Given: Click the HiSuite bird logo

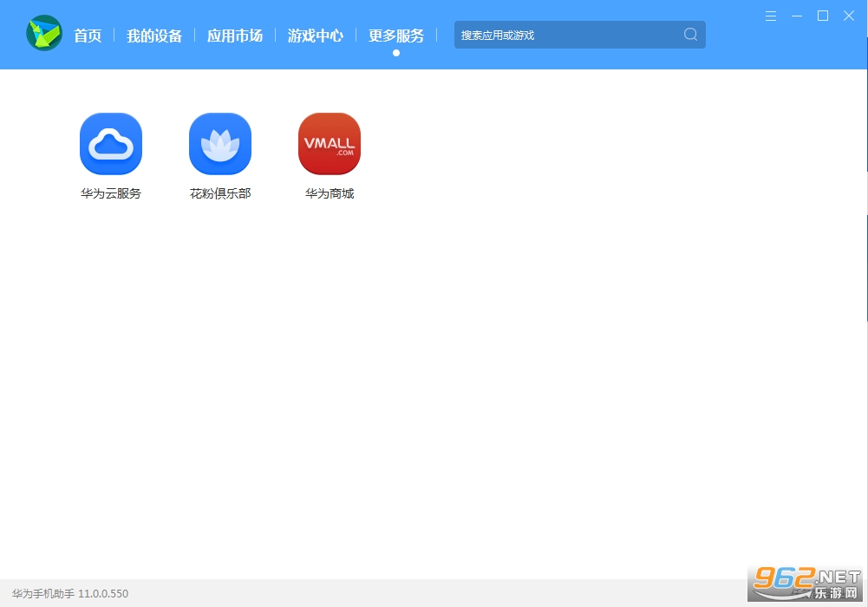Looking at the screenshot, I should pos(44,34).
